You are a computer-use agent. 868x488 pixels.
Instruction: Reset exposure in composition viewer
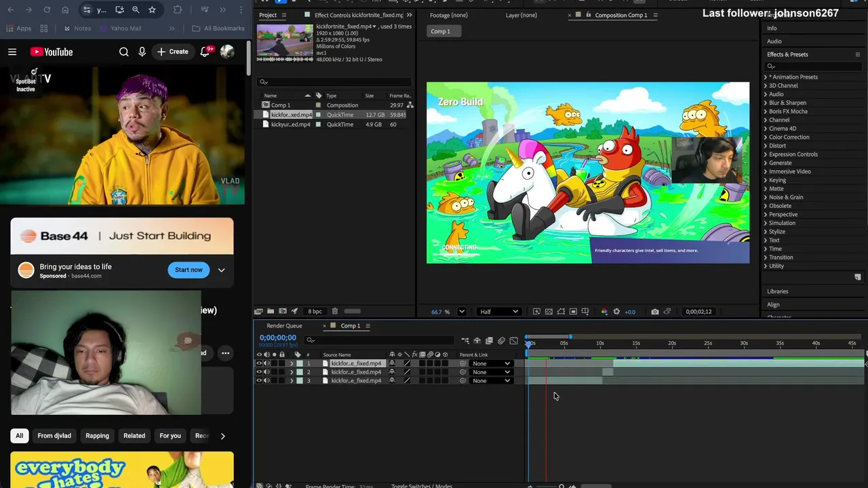[x=616, y=312]
